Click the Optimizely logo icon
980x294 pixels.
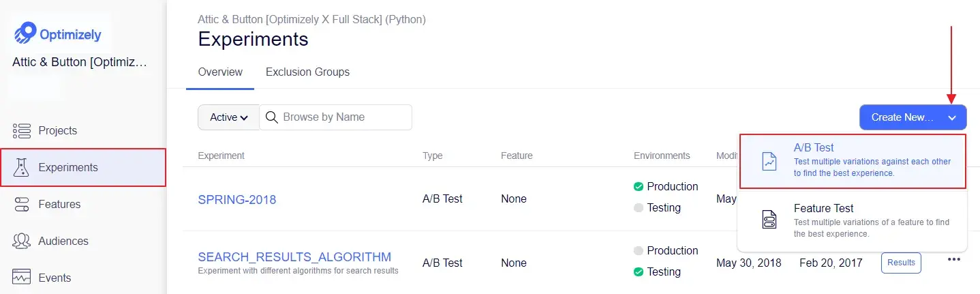[x=27, y=33]
